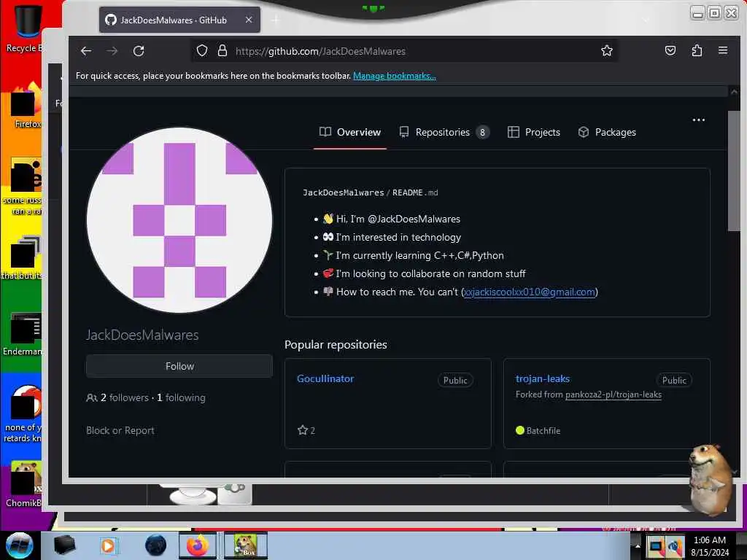This screenshot has height=560, width=747.
Task: Click the Batchfile language label
Action: [x=543, y=430]
